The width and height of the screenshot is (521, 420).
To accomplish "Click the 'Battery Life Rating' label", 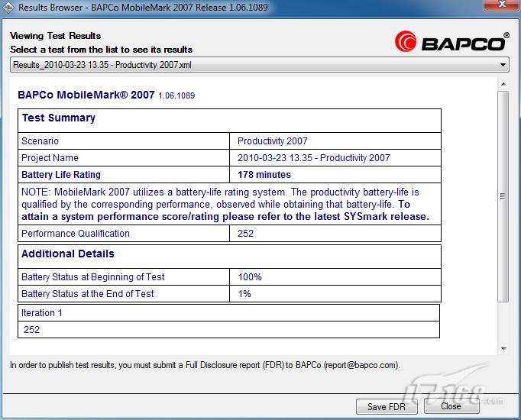I will (x=61, y=175).
